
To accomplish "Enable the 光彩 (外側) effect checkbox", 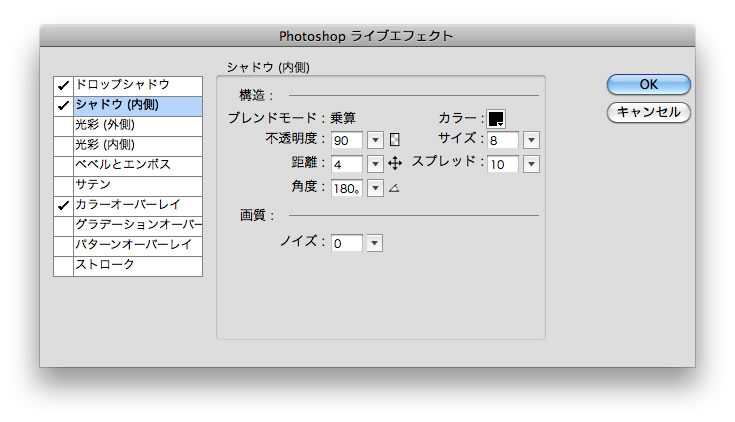I will [63, 125].
